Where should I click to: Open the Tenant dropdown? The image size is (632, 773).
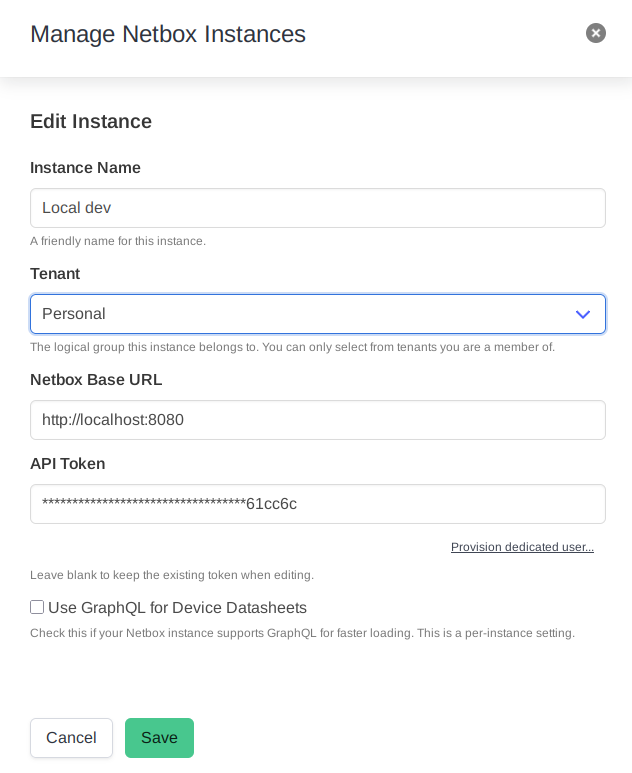[x=317, y=314]
